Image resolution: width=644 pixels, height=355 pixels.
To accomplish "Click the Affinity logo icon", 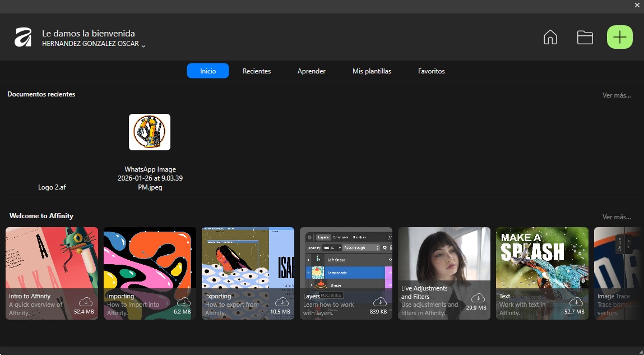I will 23,38.
